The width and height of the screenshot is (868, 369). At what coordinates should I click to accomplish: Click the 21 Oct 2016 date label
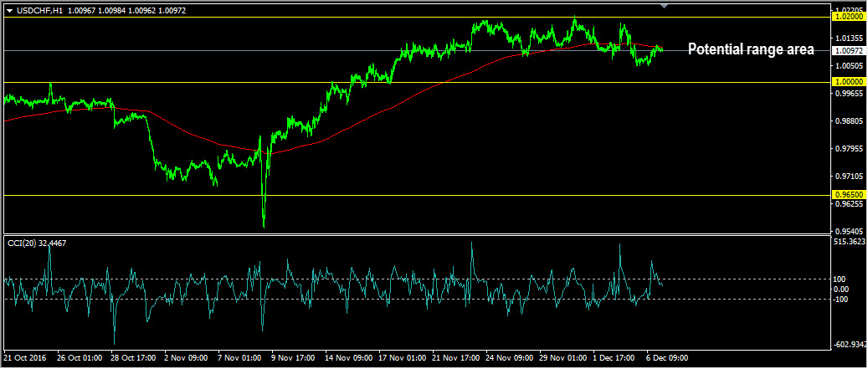pos(24,358)
